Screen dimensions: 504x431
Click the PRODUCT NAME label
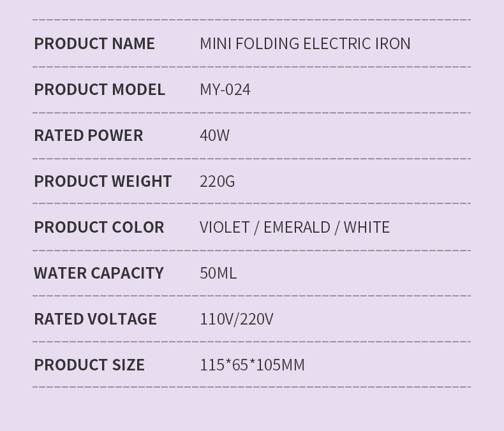click(x=94, y=43)
